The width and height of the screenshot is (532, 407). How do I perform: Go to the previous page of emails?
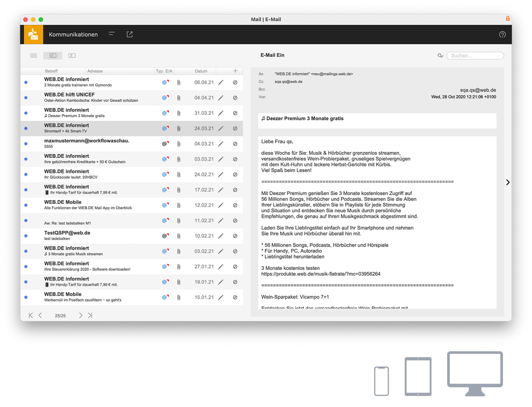(40, 316)
